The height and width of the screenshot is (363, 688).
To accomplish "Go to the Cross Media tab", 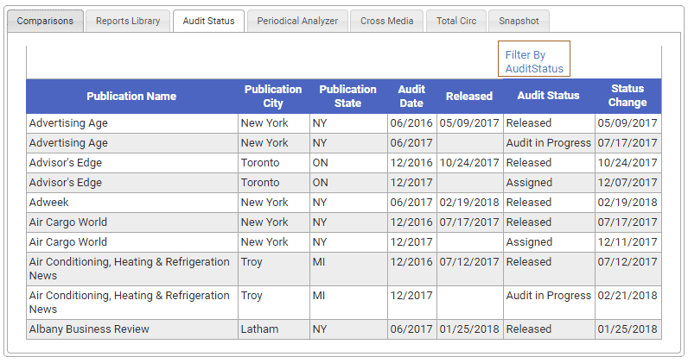I will click(387, 21).
